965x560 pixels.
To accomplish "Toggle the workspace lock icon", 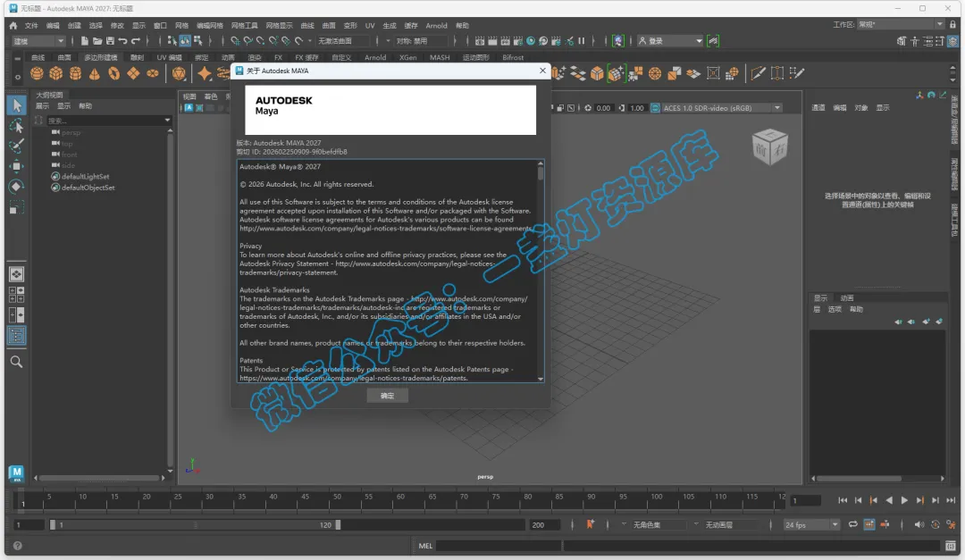I will coord(952,25).
